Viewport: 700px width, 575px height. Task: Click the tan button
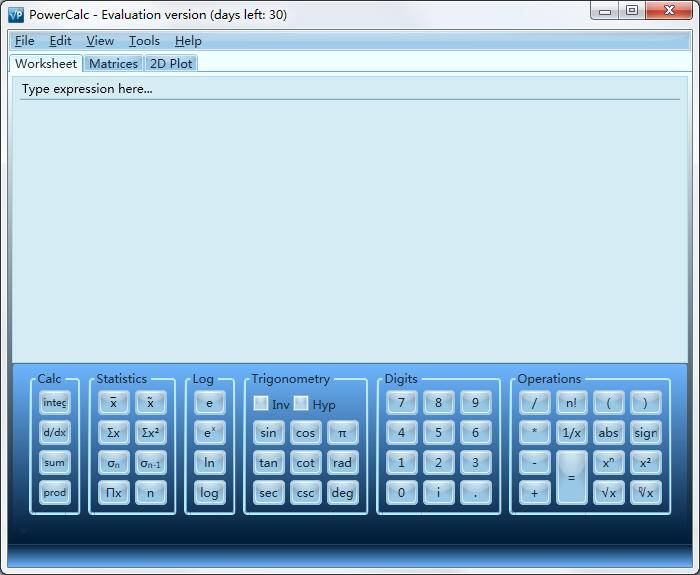click(x=268, y=462)
